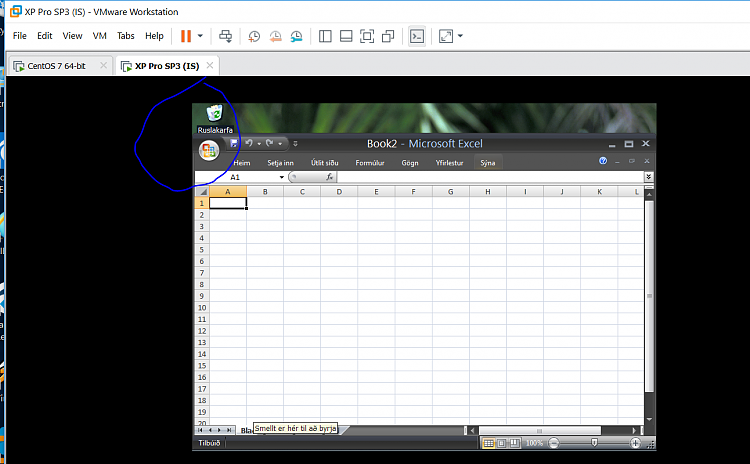Go to previous sheet tab arrow
750x464 pixels.
[210, 430]
